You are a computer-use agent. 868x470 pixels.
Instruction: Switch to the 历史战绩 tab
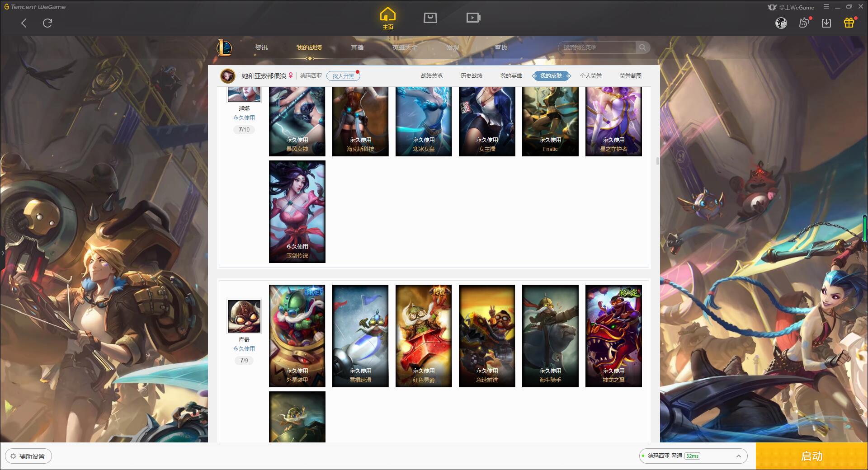pos(472,76)
